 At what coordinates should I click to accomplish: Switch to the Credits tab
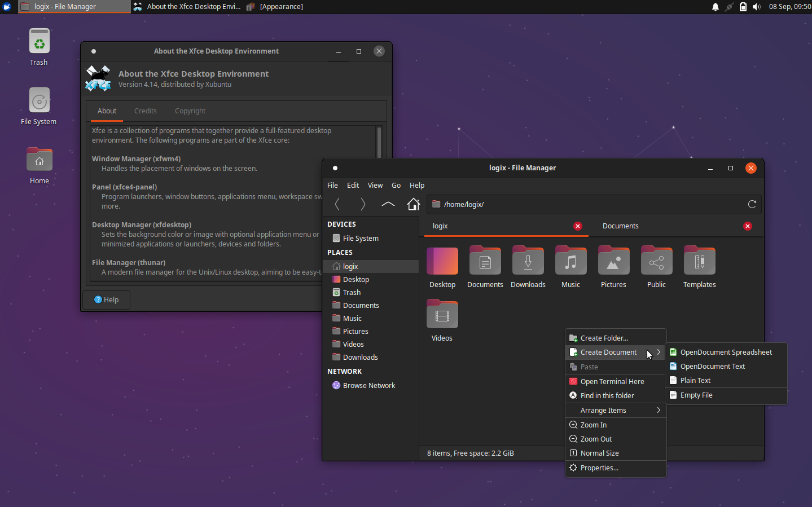pos(146,111)
